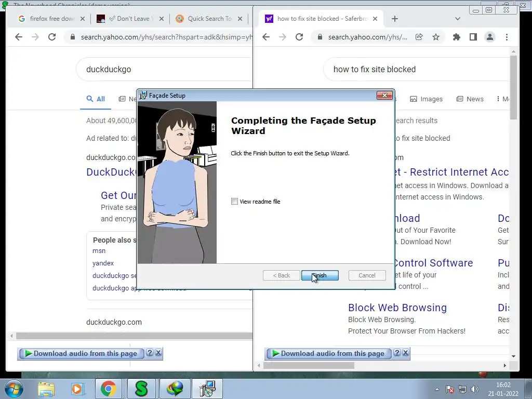
Task: Close the Façade Setup dialog
Action: tap(384, 96)
